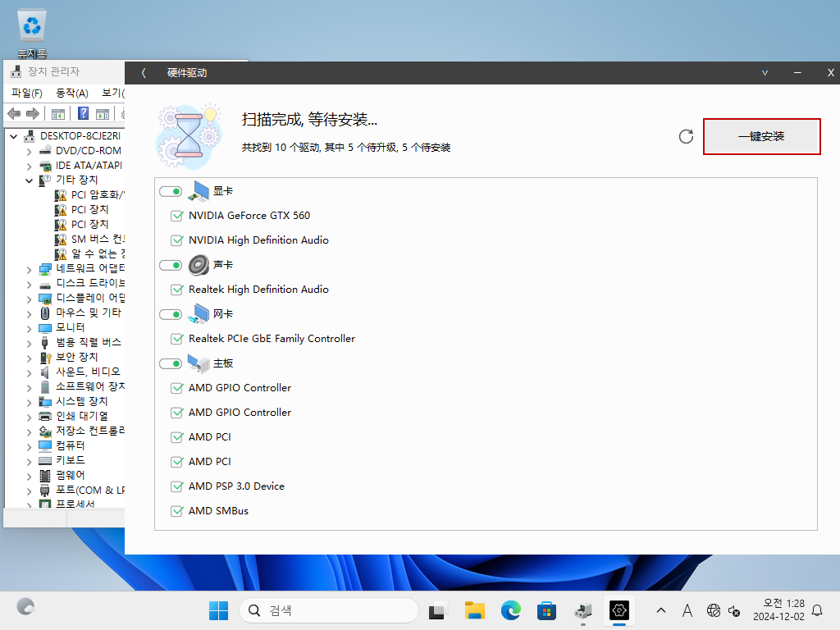Screen dimensions: 840x630
Task: Open 동작(A) menu in Device Manager
Action: pyautogui.click(x=72, y=94)
